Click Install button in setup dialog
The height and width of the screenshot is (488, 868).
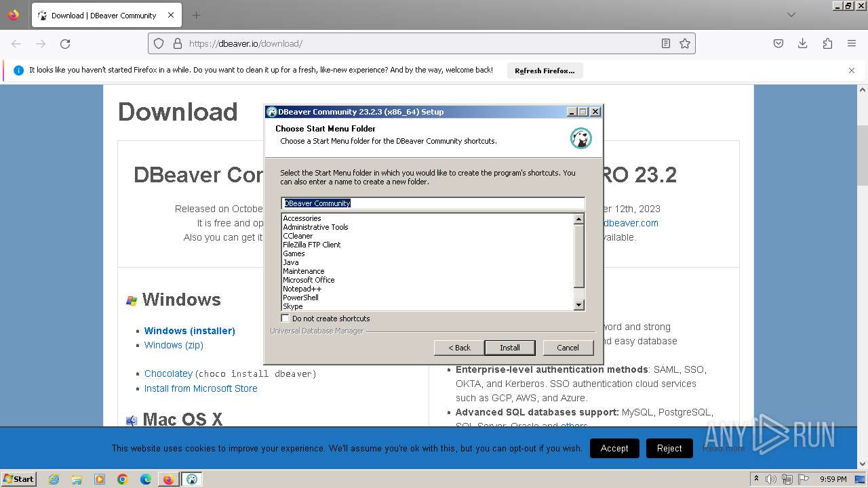[x=510, y=348]
